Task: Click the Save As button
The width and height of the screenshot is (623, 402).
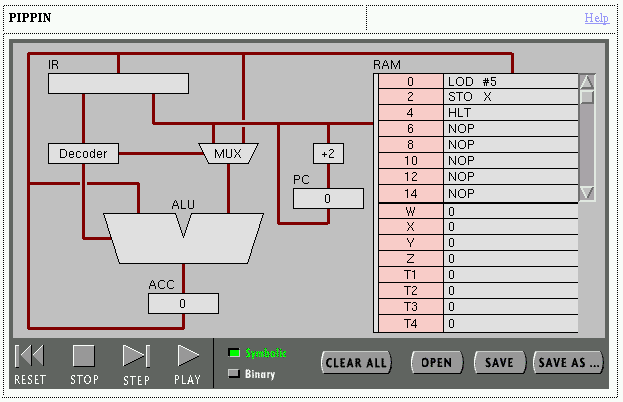Action: pos(568,362)
